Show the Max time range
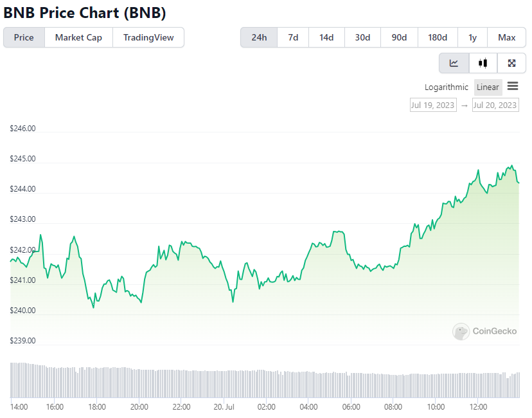This screenshot has height=418, width=532. point(506,37)
